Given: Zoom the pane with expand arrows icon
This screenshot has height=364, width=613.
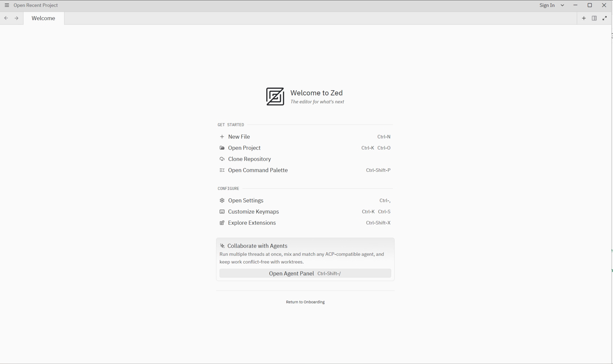Looking at the screenshot, I should pyautogui.click(x=605, y=18).
